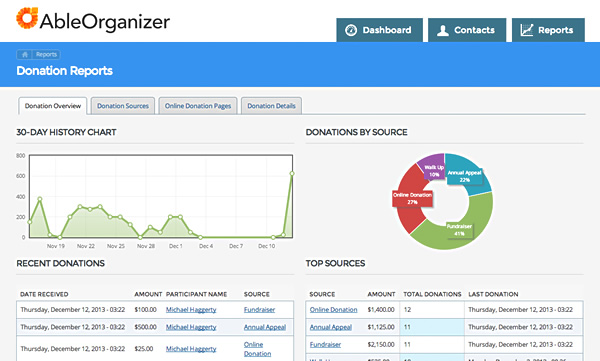Click the Reports breadcrumb link
600x361 pixels.
[x=46, y=54]
